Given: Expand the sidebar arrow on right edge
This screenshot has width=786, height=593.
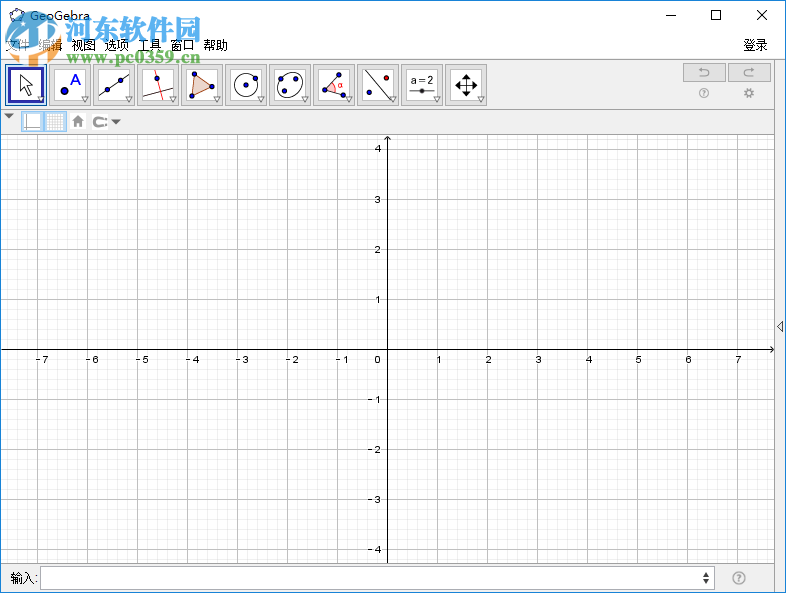Looking at the screenshot, I should [780, 326].
